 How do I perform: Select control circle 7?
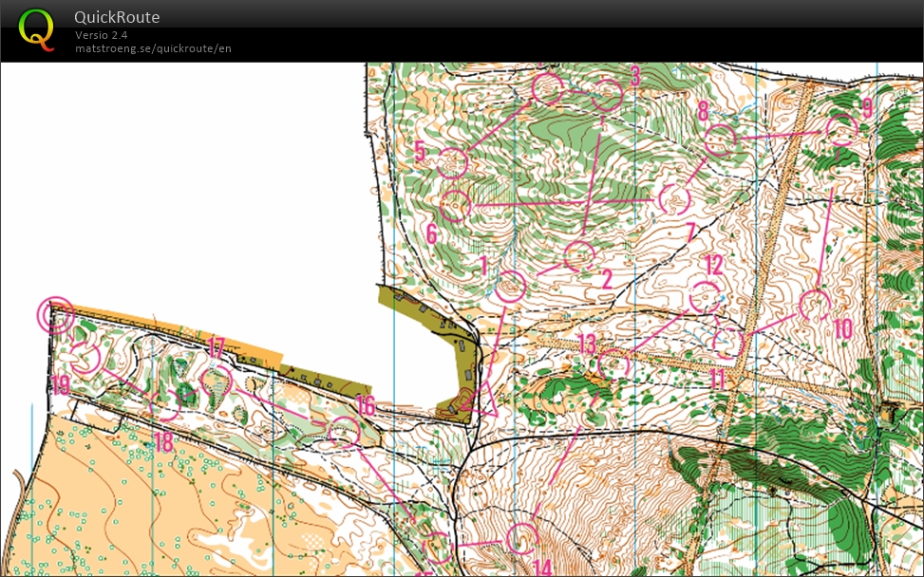pyautogui.click(x=674, y=199)
